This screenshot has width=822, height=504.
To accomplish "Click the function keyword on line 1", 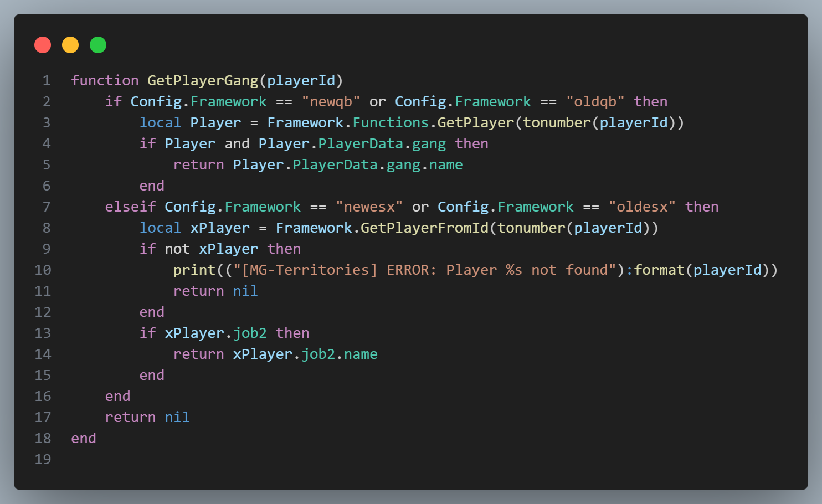I will coord(105,81).
